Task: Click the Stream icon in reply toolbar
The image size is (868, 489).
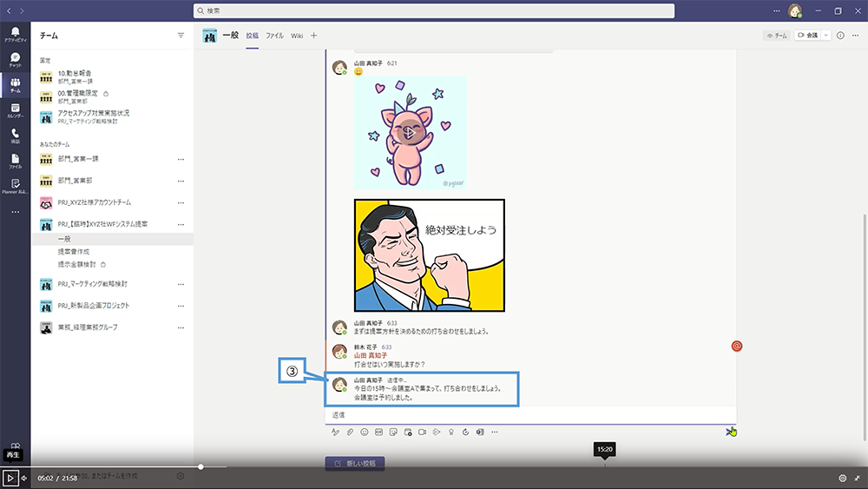Action: pos(437,432)
